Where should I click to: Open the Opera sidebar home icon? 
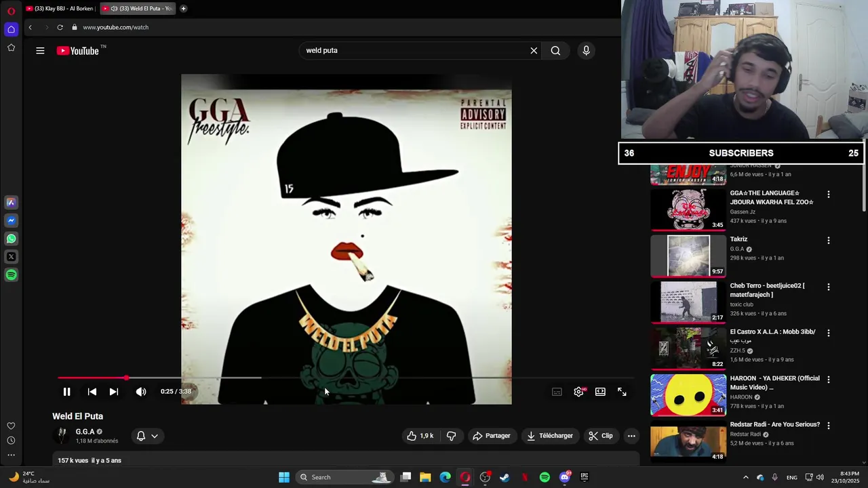(x=11, y=29)
